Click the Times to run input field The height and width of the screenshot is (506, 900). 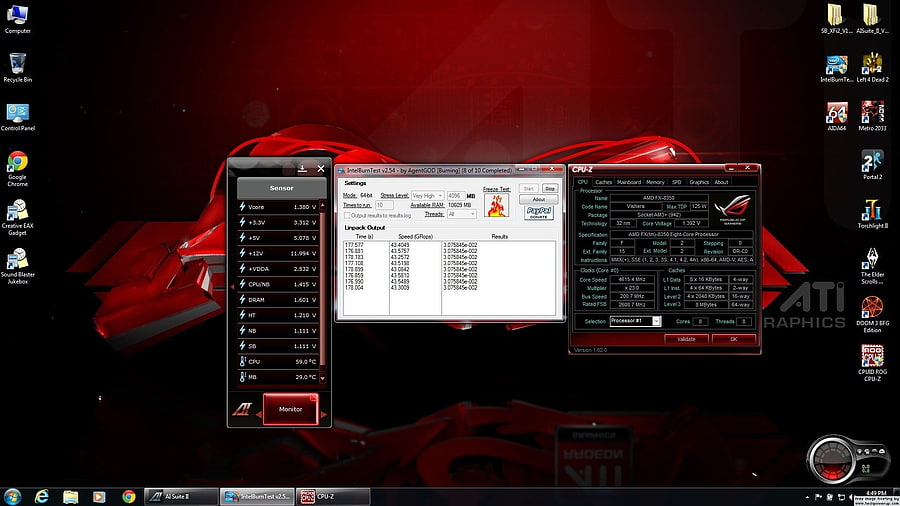(x=384, y=205)
